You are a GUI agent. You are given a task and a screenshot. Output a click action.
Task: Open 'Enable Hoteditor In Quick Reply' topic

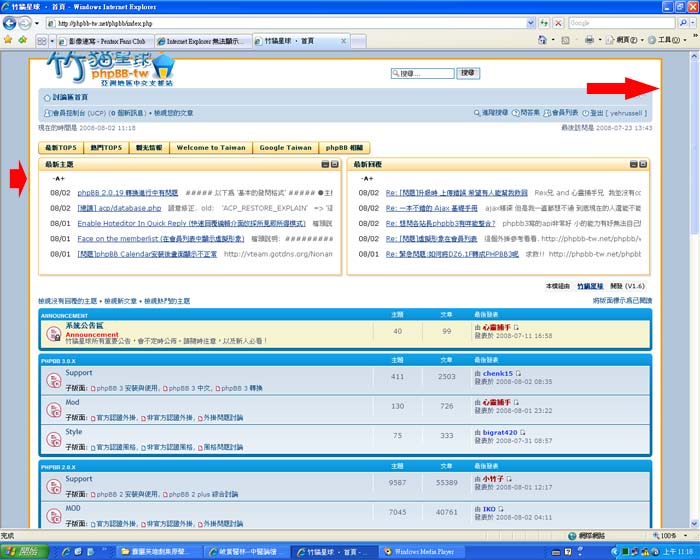pos(192,223)
